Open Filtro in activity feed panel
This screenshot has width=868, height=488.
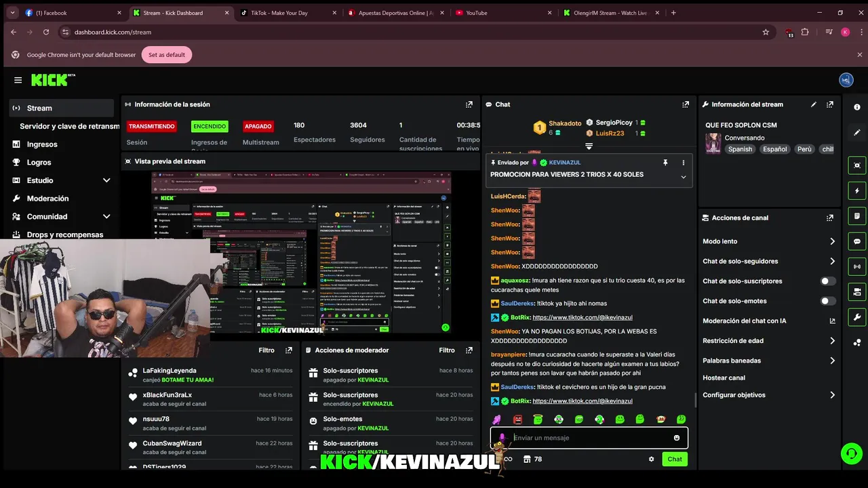[x=267, y=350]
